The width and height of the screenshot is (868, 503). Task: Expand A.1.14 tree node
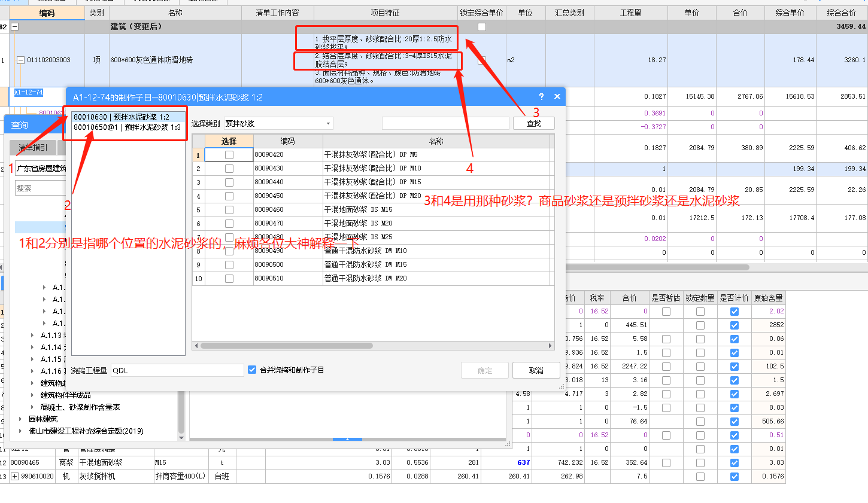32,347
